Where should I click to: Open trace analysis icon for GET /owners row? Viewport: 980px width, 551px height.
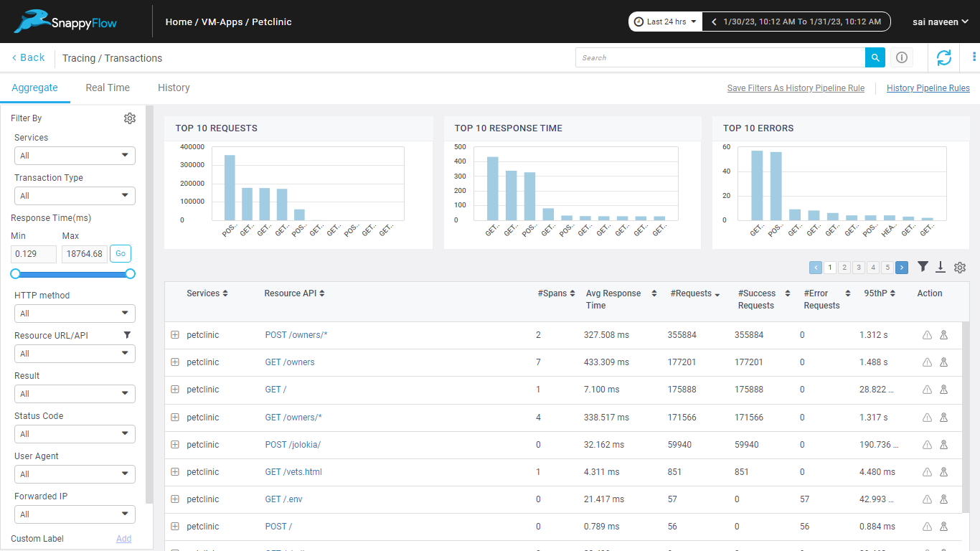943,362
